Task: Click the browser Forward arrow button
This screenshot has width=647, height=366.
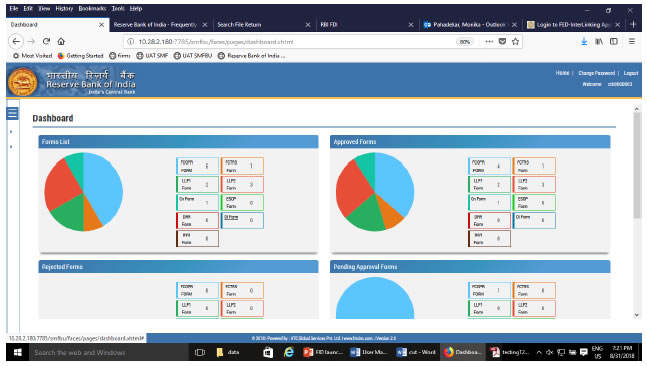Action: [x=31, y=41]
